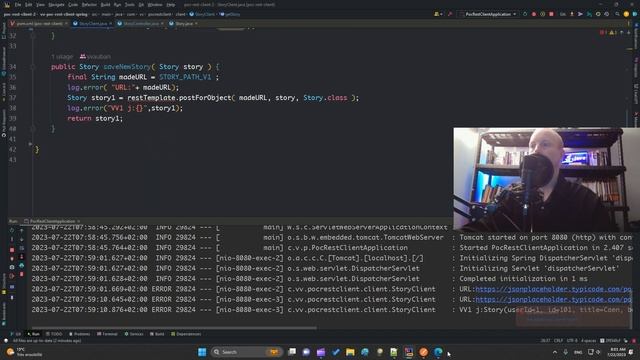Click the error count indicator in editor
This screenshot has width=640, height=360.
602,32
